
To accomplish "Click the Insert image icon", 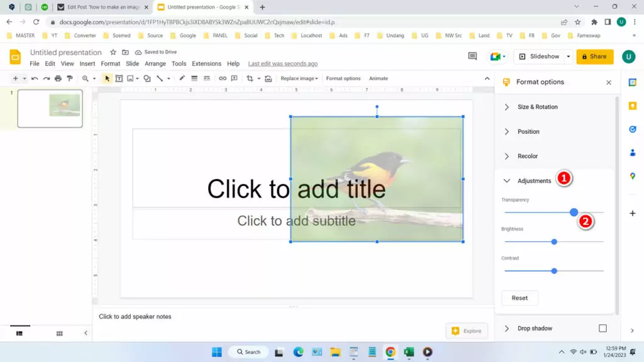I will tap(131, 79).
